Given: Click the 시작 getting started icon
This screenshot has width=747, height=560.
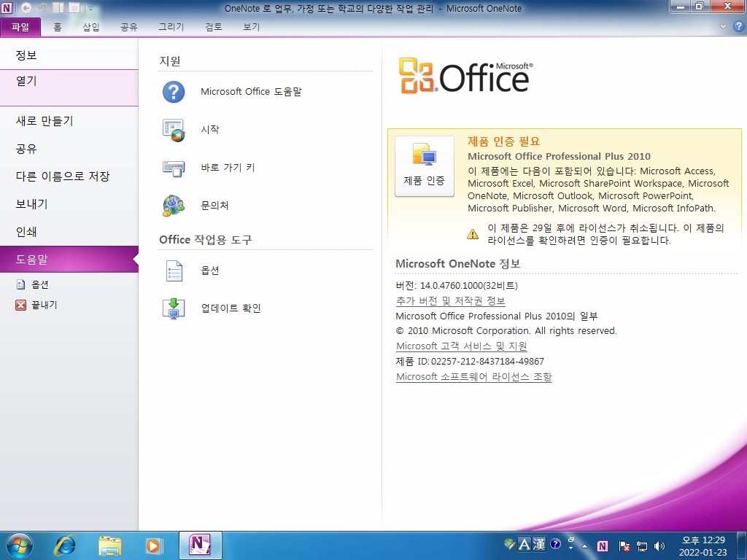Looking at the screenshot, I should point(174,130).
